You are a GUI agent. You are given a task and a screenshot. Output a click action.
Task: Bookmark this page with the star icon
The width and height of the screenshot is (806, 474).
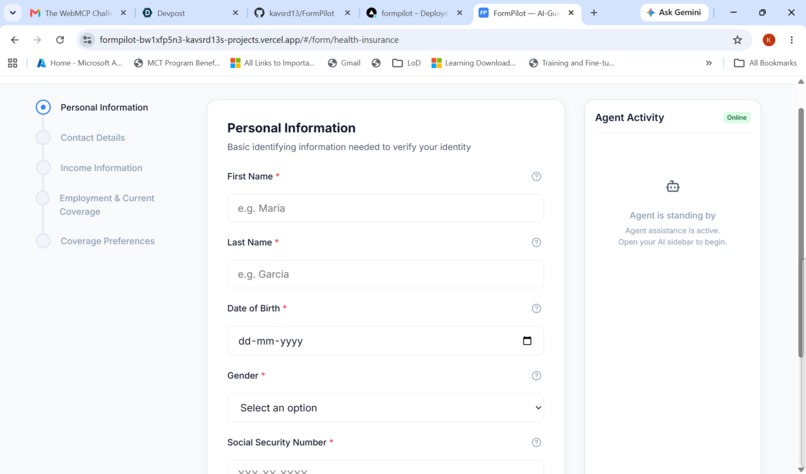pyautogui.click(x=738, y=40)
